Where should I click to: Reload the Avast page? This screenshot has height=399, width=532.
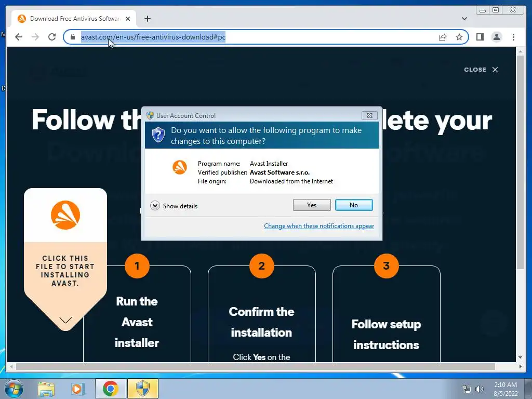pos(52,37)
